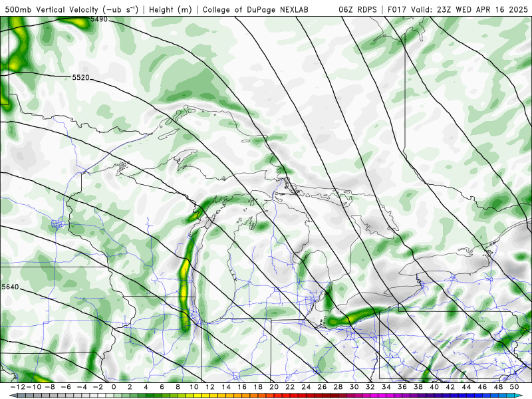This screenshot has height=399, width=532.
Task: Click the F017 Valid: 23Z WED APR 16 2025 text
Action: pyautogui.click(x=458, y=10)
